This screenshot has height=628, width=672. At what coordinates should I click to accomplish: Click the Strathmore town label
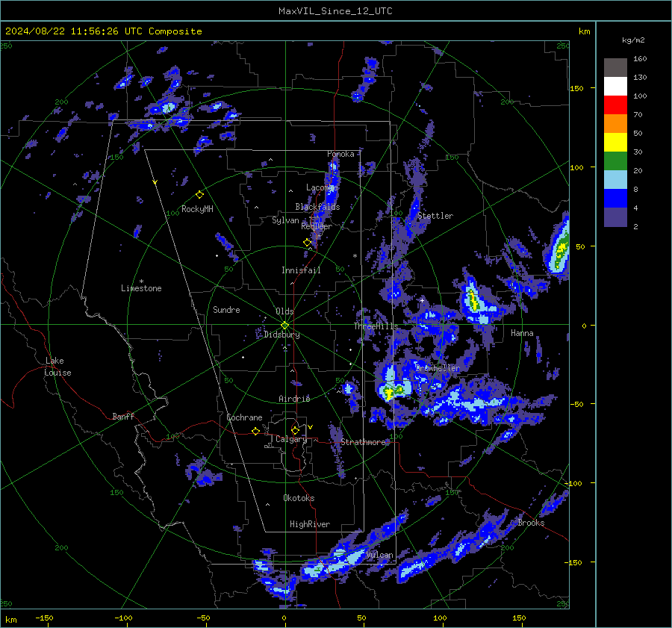363,442
